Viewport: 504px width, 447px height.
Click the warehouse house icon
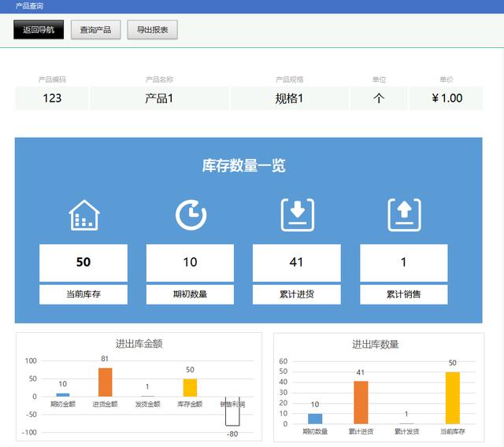83,215
